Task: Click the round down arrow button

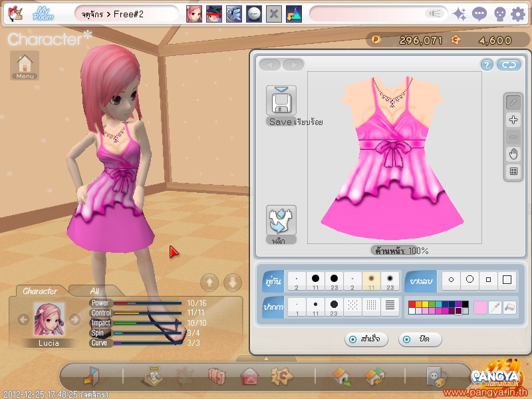Action: (233, 282)
